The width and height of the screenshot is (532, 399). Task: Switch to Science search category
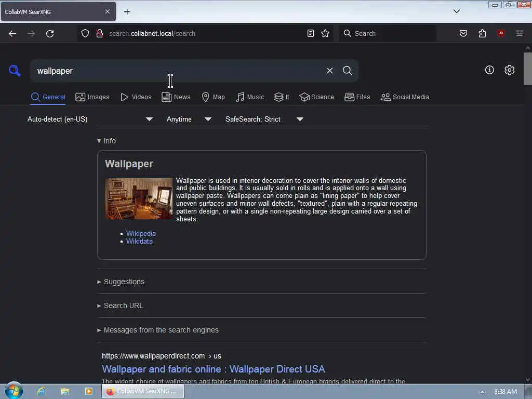click(316, 97)
